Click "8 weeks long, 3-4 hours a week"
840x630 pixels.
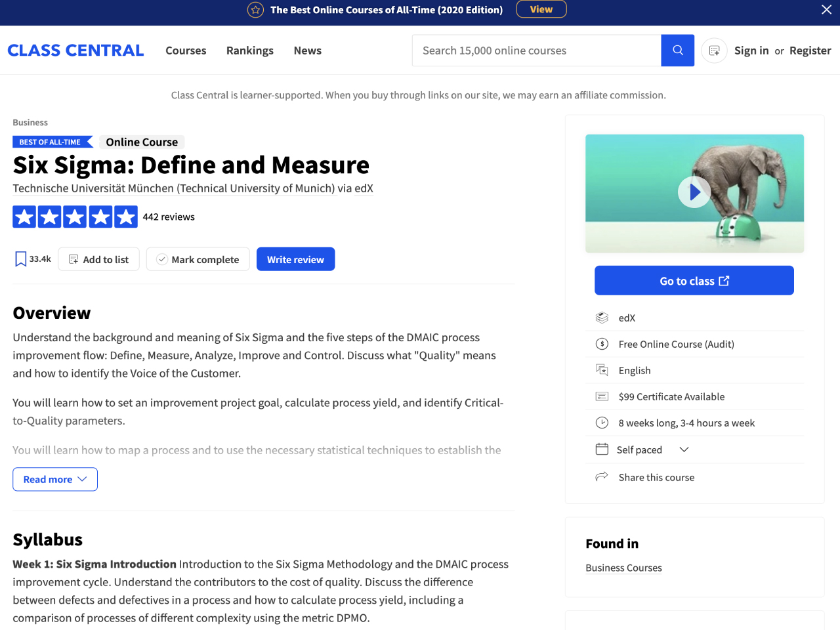click(x=686, y=423)
